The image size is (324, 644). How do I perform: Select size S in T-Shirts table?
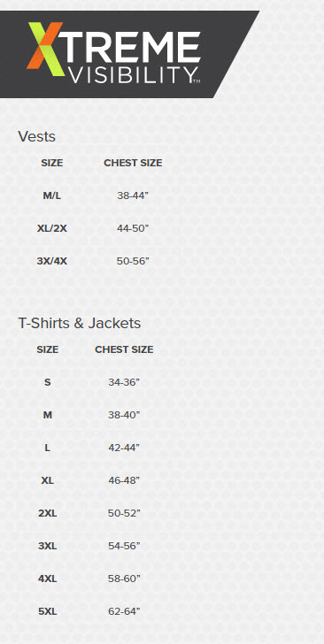pyautogui.click(x=48, y=382)
